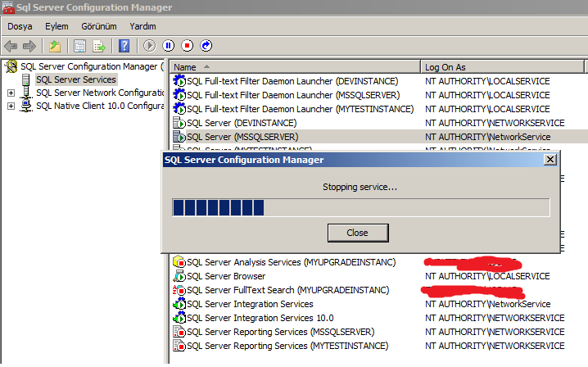
Task: Go forward using the right arrow toolbar icon
Action: pyautogui.click(x=29, y=46)
